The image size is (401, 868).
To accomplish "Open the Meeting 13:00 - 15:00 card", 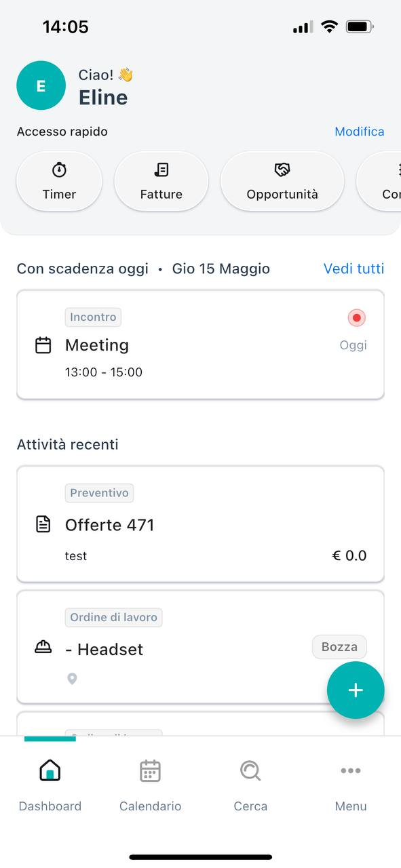I will coord(201,344).
